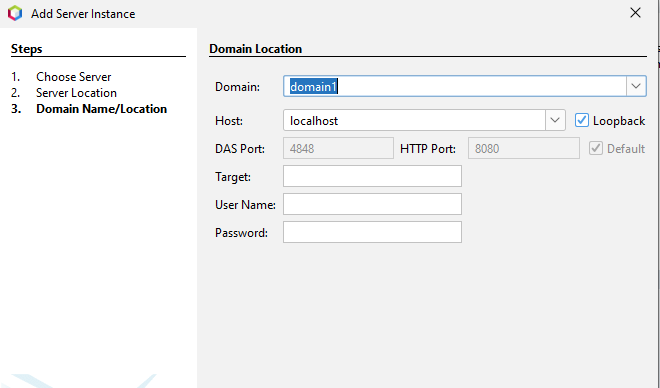Focus the Target text field
This screenshot has width=660, height=388.
tap(372, 176)
